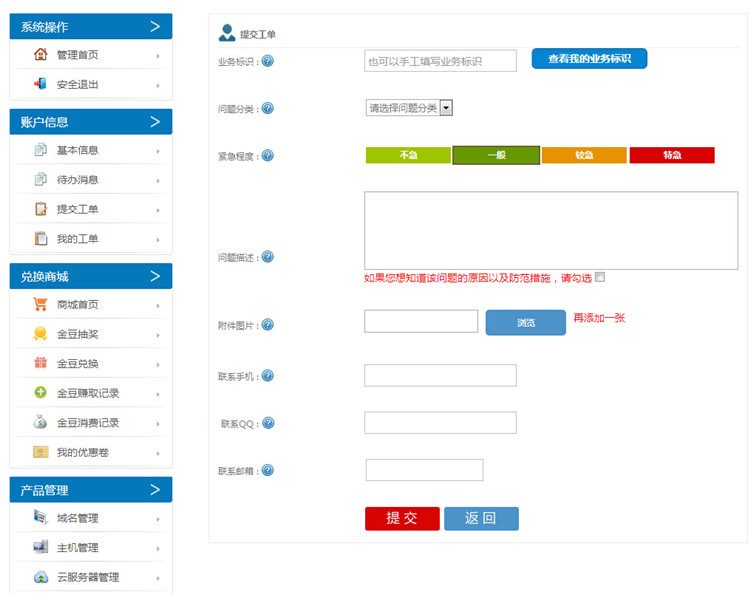Choose the orange 较急 urgency level

[x=584, y=155]
